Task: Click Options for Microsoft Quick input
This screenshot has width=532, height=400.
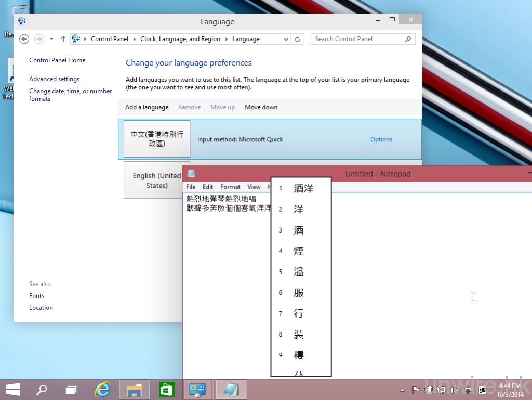Action: [x=381, y=139]
